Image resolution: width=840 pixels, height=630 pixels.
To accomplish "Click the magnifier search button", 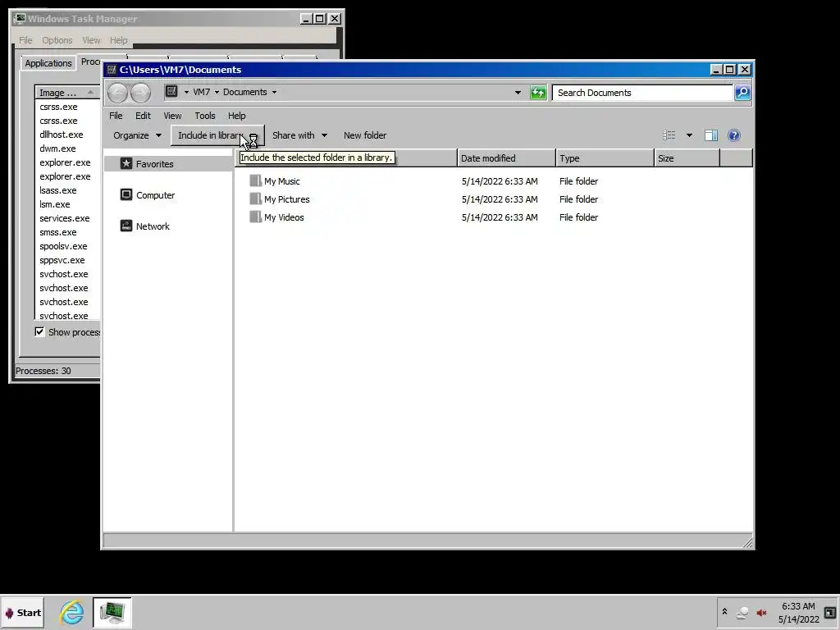I will click(x=742, y=93).
